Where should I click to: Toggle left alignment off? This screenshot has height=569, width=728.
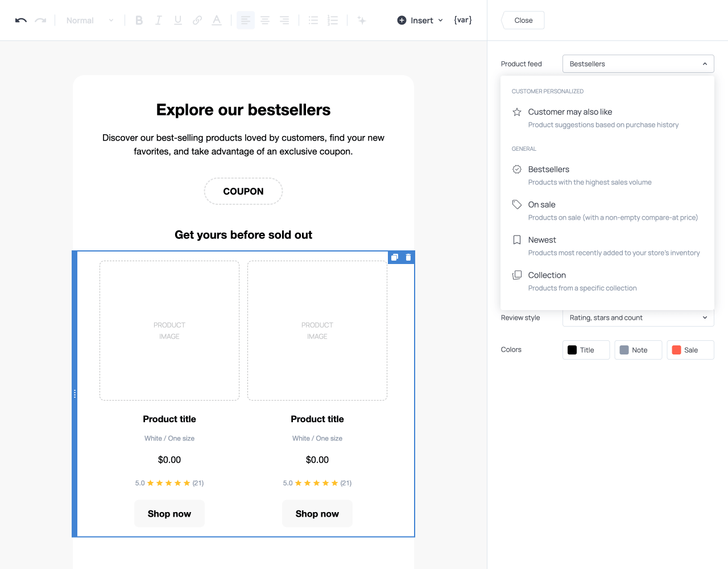pos(245,20)
